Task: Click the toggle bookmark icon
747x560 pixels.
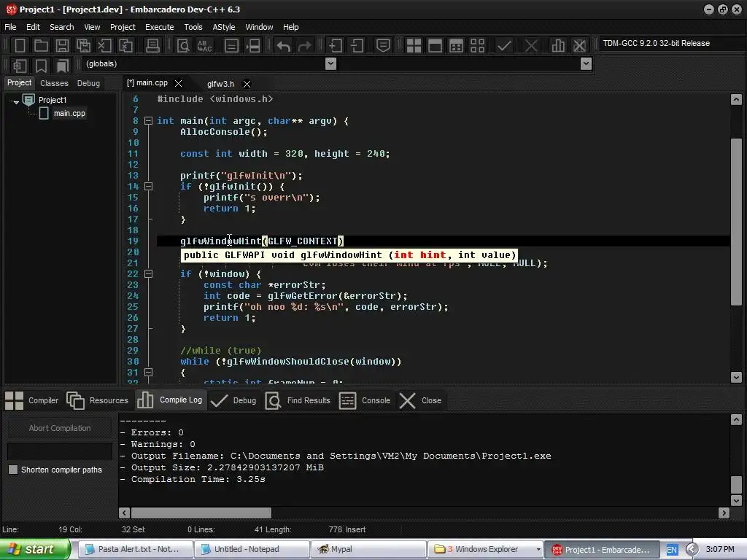Action: coord(41,65)
